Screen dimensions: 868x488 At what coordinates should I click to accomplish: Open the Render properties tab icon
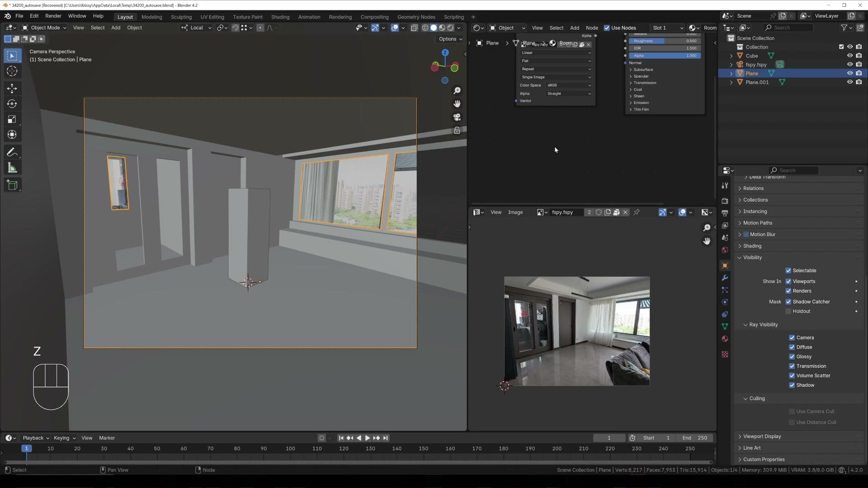click(x=725, y=201)
